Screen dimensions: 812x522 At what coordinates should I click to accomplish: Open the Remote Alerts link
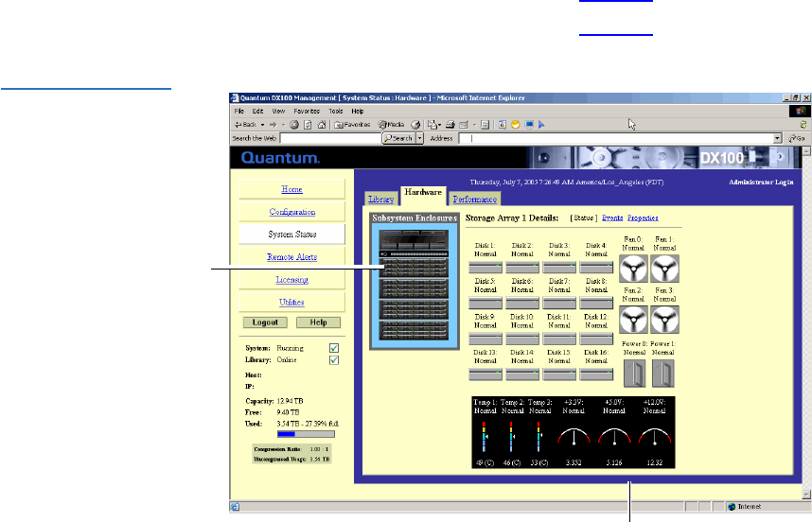[292, 257]
